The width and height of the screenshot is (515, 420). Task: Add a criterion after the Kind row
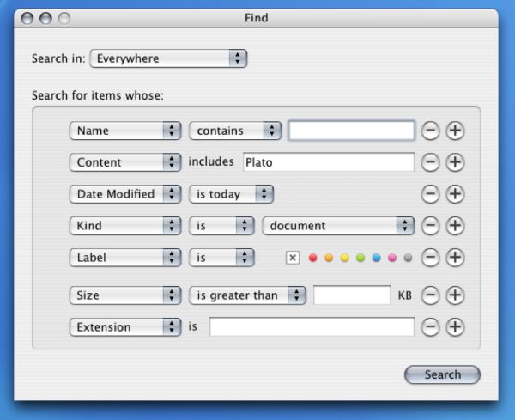click(456, 226)
